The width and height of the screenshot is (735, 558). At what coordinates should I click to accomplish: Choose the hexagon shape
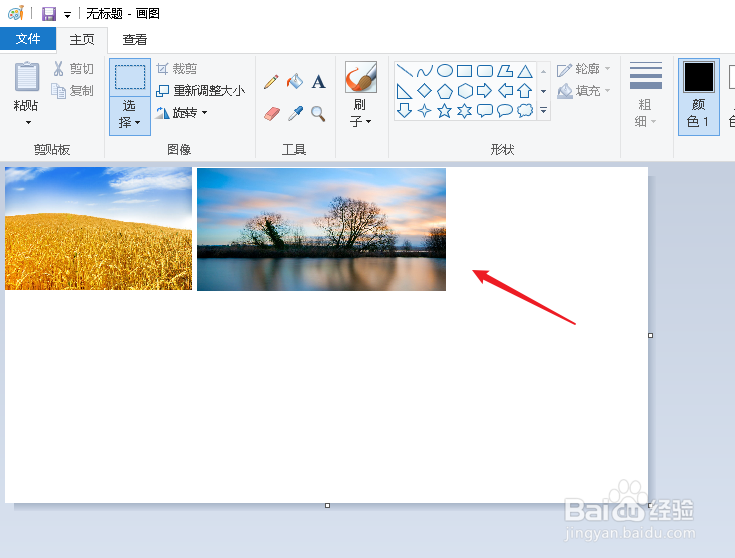coord(465,91)
